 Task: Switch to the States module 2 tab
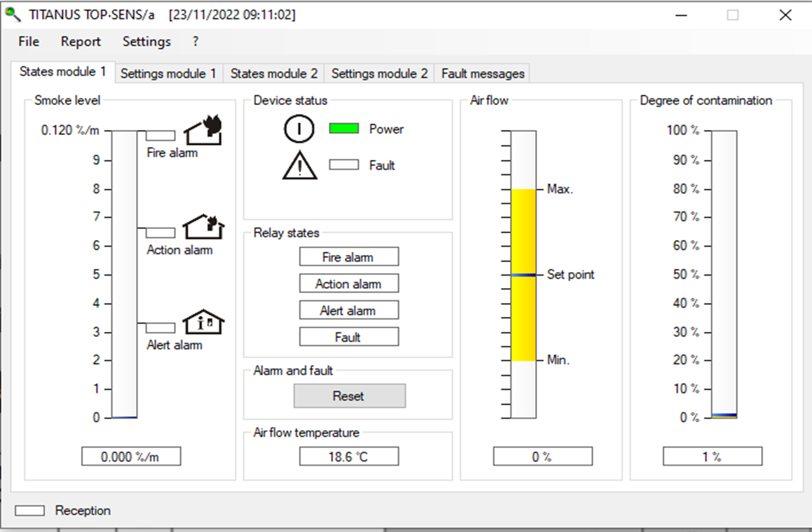[x=274, y=74]
